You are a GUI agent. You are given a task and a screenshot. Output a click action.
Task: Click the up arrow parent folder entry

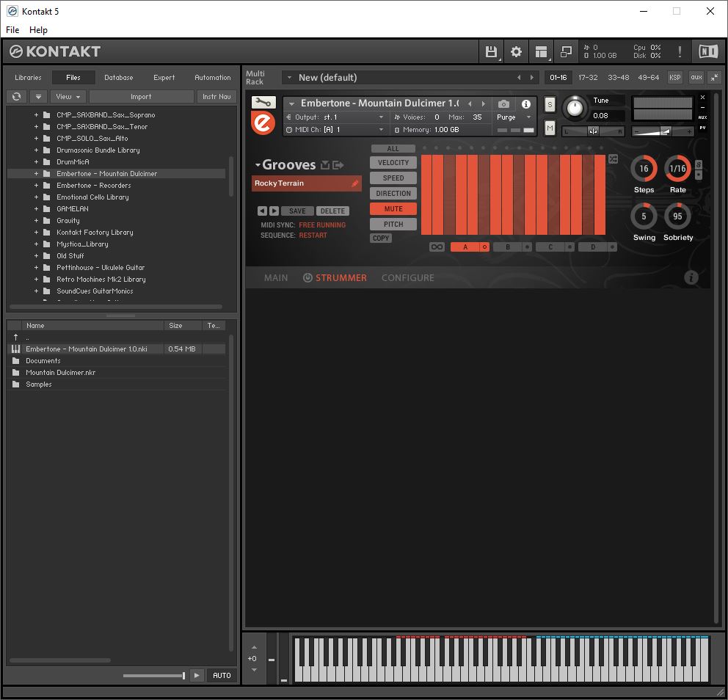(x=16, y=337)
